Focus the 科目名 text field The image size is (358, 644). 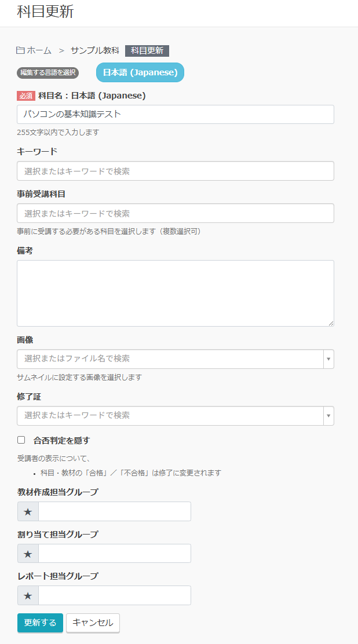pos(175,114)
